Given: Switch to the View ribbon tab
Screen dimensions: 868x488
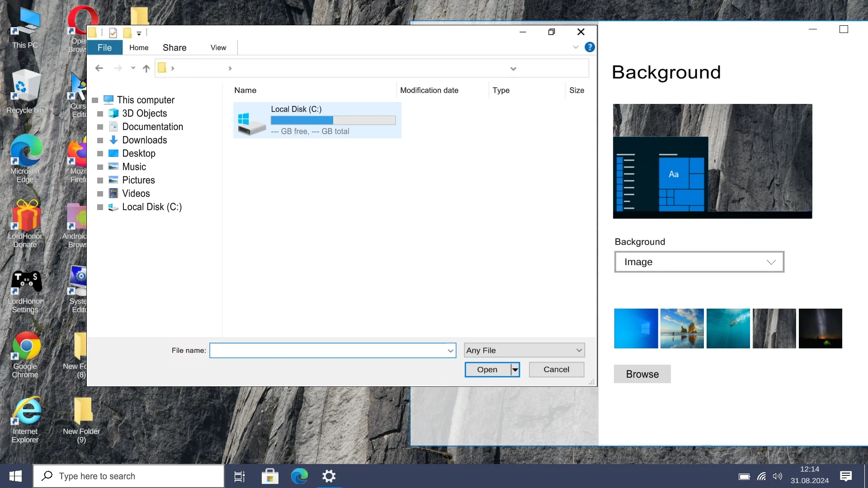Looking at the screenshot, I should pyautogui.click(x=218, y=47).
